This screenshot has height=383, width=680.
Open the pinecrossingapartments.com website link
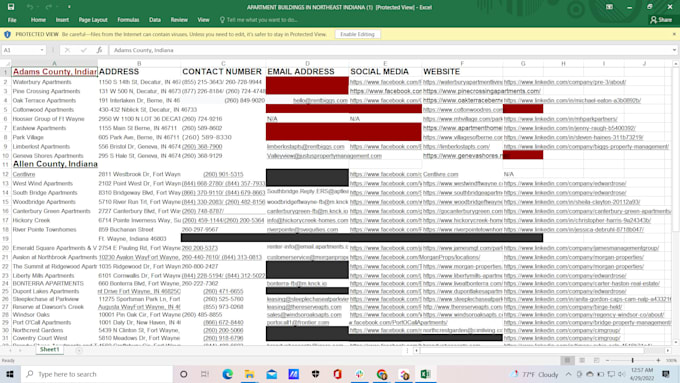[482, 91]
